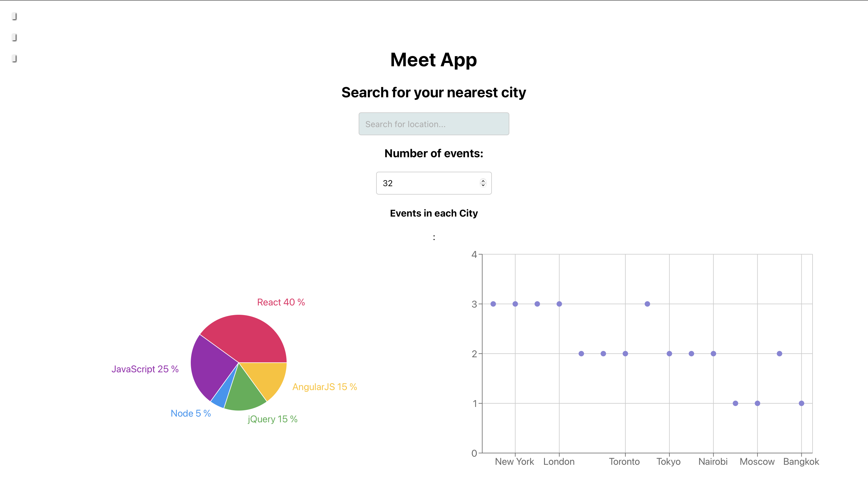Click the Meet App heading
The image size is (868, 494).
tap(433, 60)
